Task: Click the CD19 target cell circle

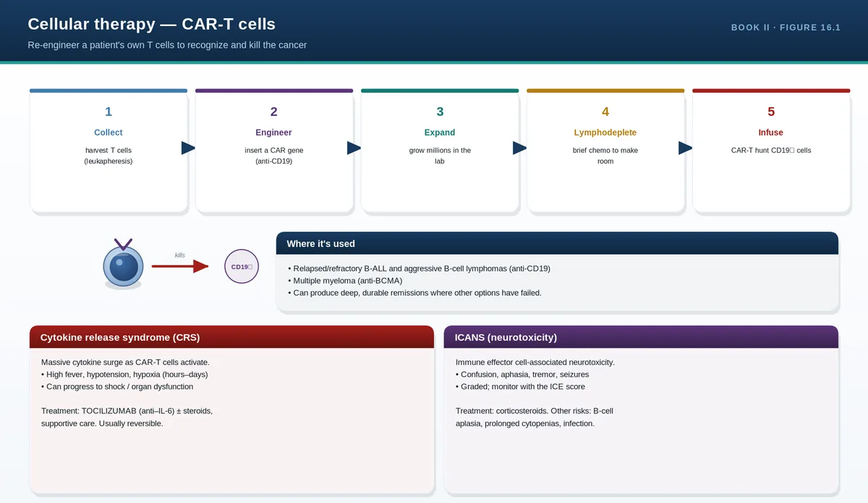Action: coord(242,266)
